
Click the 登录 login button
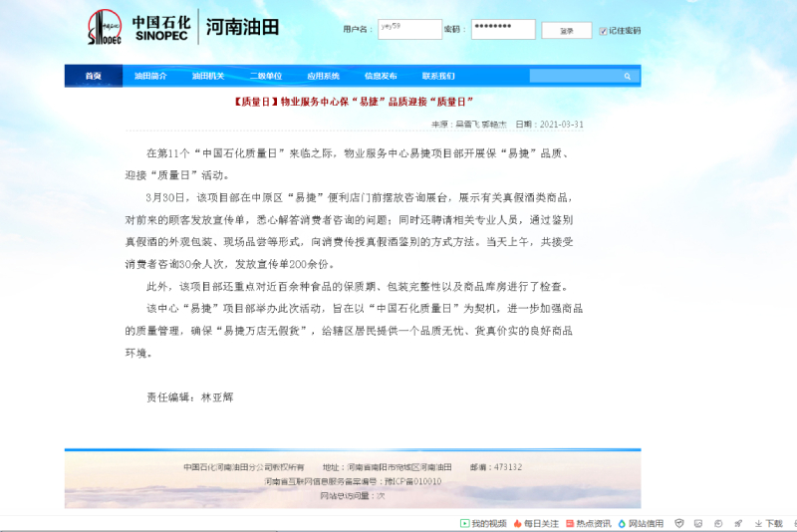(x=567, y=31)
